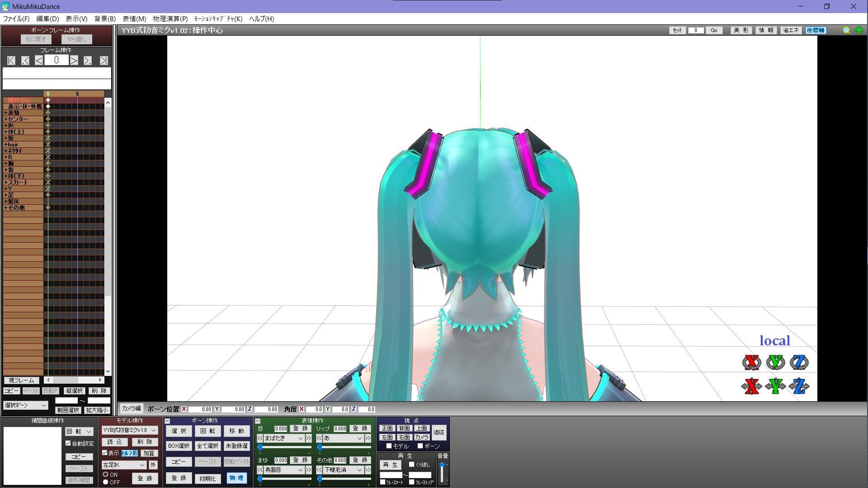Open the 選択ボーン dropdown

[25, 405]
